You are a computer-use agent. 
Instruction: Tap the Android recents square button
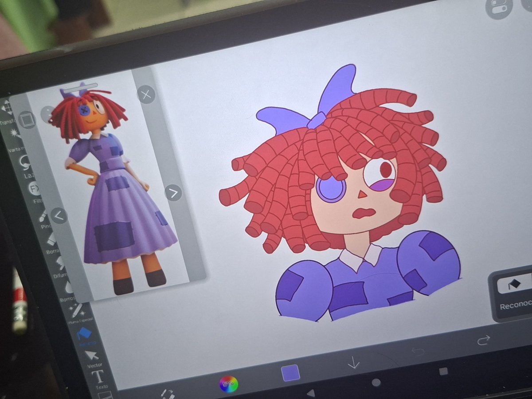pyautogui.click(x=443, y=372)
